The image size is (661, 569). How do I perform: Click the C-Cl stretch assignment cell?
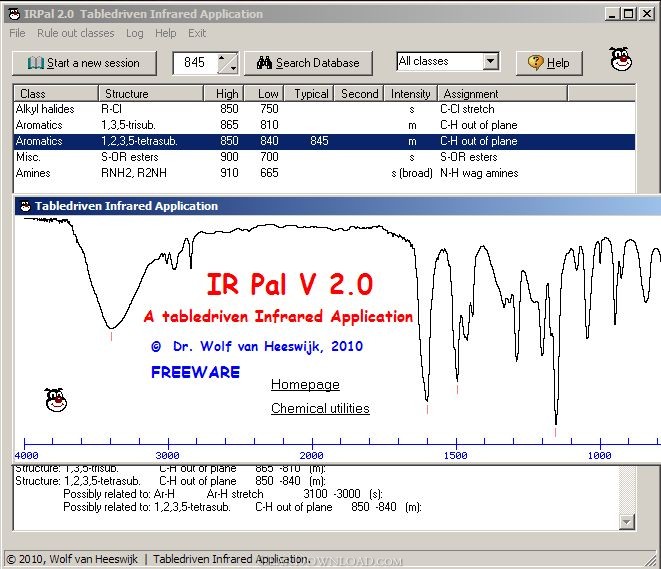(467, 109)
